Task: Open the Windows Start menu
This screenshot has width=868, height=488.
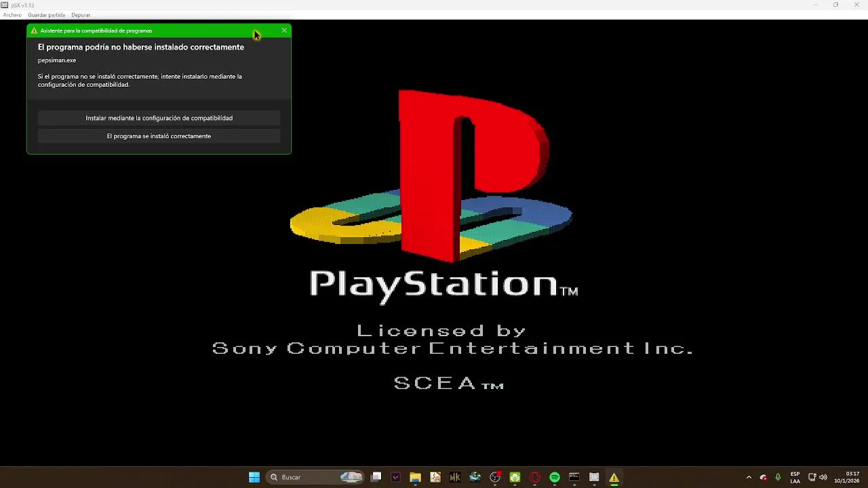Action: coord(254,477)
